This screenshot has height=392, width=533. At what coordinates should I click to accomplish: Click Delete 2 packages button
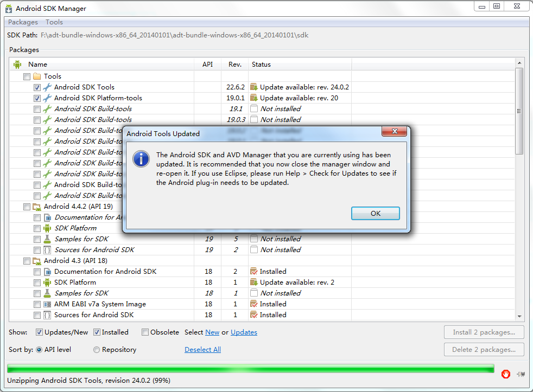[x=484, y=350]
